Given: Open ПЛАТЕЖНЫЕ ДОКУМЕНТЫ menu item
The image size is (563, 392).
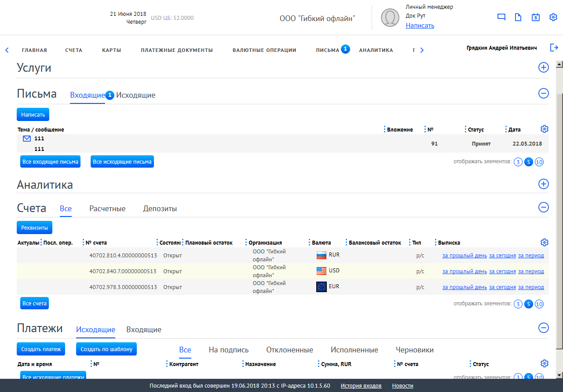Looking at the screenshot, I should click(x=177, y=50).
